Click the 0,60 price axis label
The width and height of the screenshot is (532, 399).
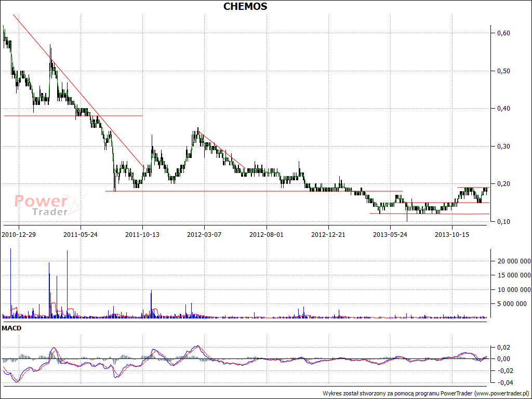pyautogui.click(x=503, y=33)
